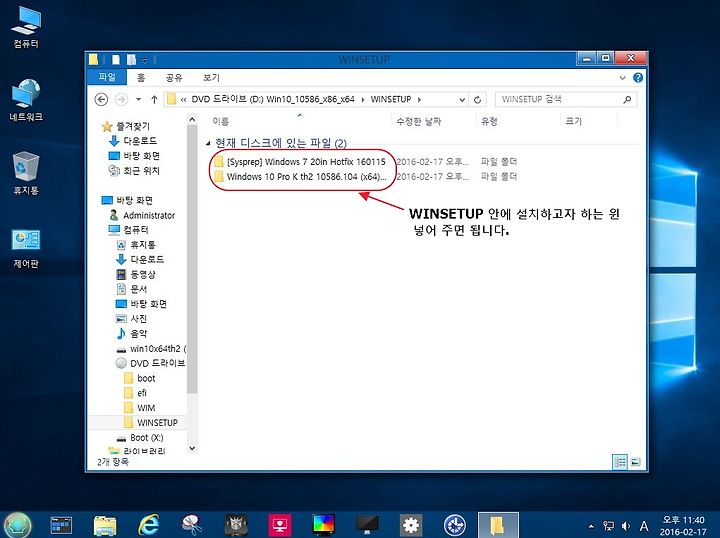Go up one folder level arrow
720x538 pixels.
click(154, 99)
